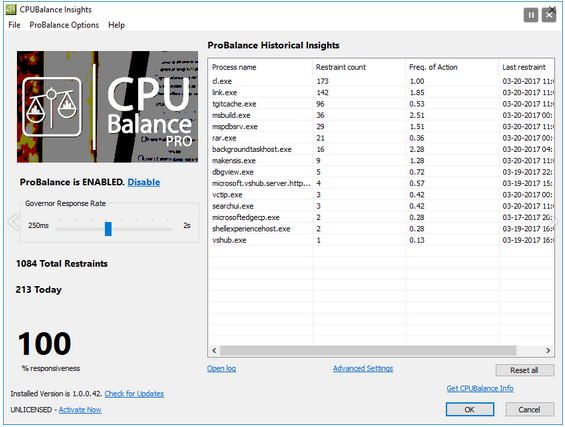565x427 pixels.
Task: Select the tgitcache.exe row
Action: click(x=381, y=104)
